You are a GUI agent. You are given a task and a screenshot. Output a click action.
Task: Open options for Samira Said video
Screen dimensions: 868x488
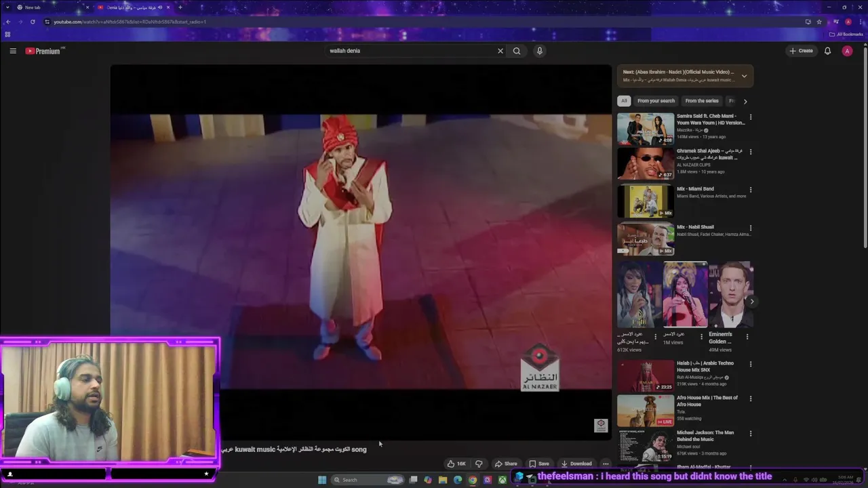750,117
